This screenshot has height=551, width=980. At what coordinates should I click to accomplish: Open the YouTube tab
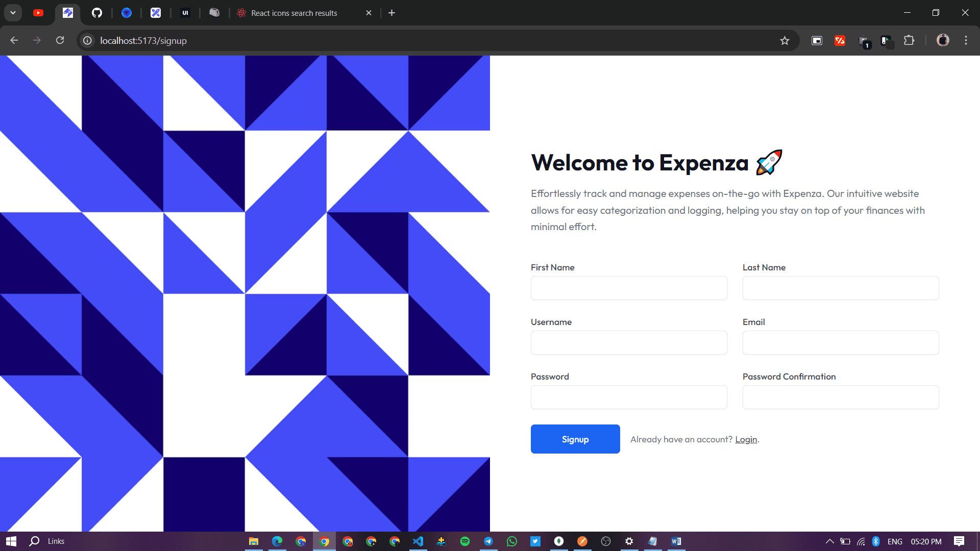tap(38, 13)
